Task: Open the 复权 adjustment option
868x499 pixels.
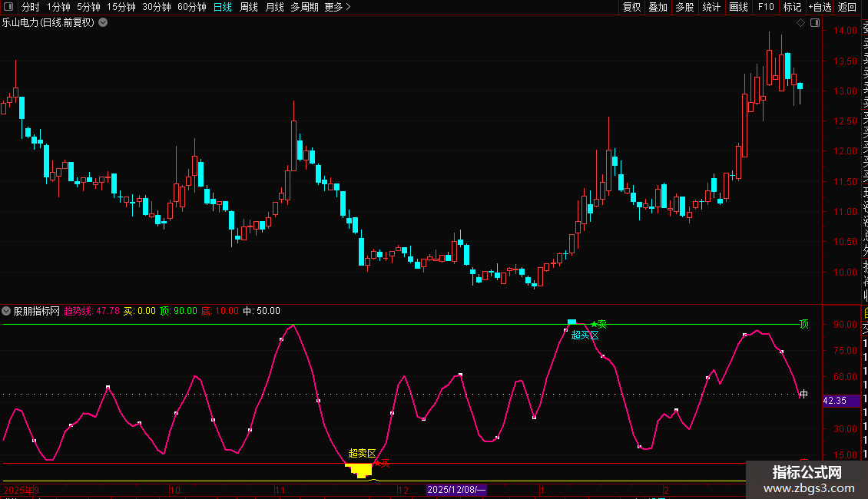Action: (x=631, y=7)
